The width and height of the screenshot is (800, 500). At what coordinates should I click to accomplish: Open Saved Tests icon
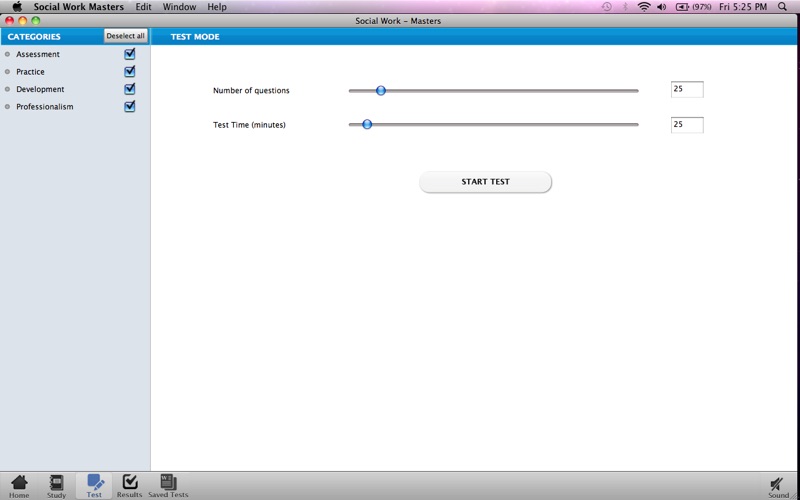(x=168, y=486)
